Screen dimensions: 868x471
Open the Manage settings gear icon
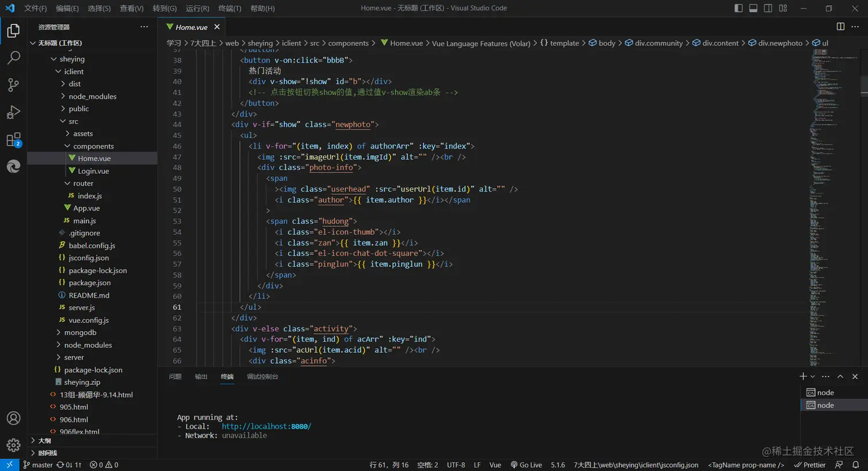click(x=13, y=445)
